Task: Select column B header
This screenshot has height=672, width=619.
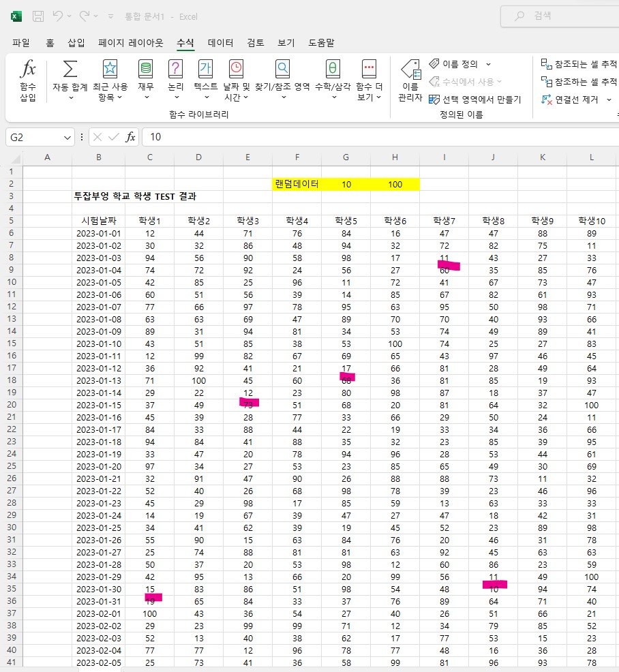Action: point(99,157)
